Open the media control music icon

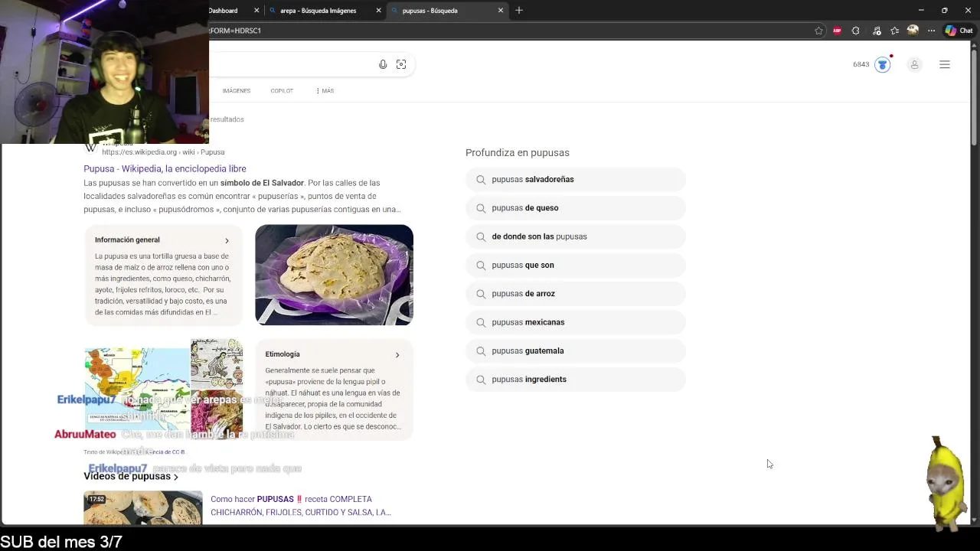coord(877,31)
